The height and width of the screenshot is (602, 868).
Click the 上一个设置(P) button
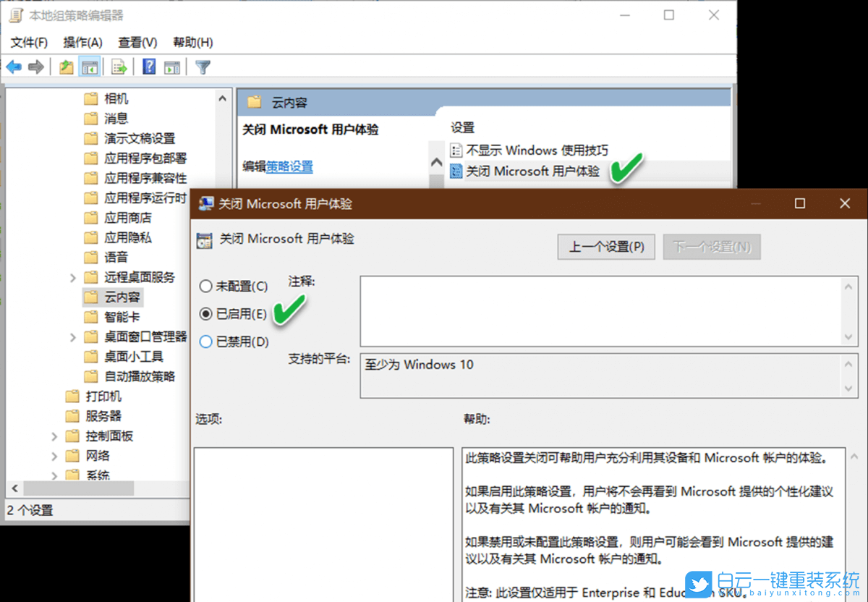tap(606, 247)
